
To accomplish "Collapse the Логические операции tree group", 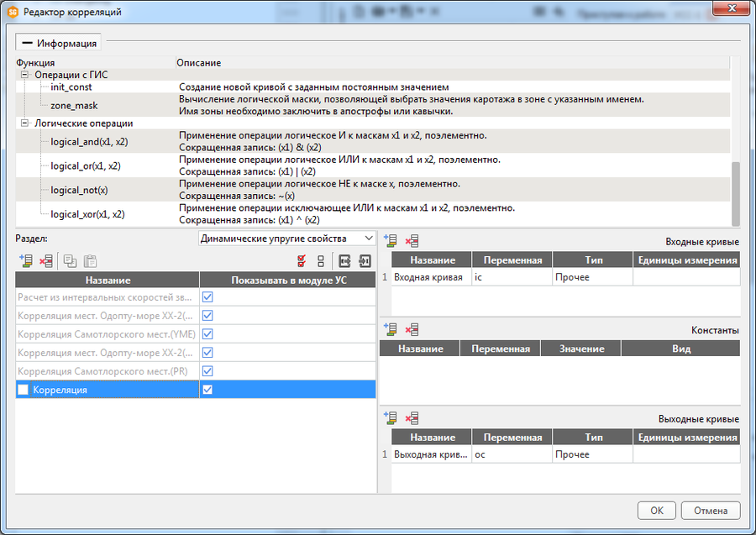I will point(25,123).
